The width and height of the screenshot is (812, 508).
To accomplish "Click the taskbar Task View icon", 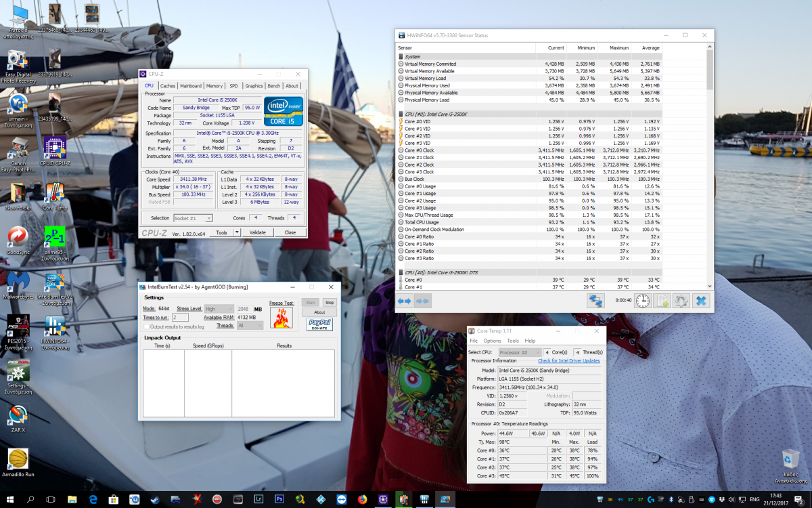I will coord(51,499).
